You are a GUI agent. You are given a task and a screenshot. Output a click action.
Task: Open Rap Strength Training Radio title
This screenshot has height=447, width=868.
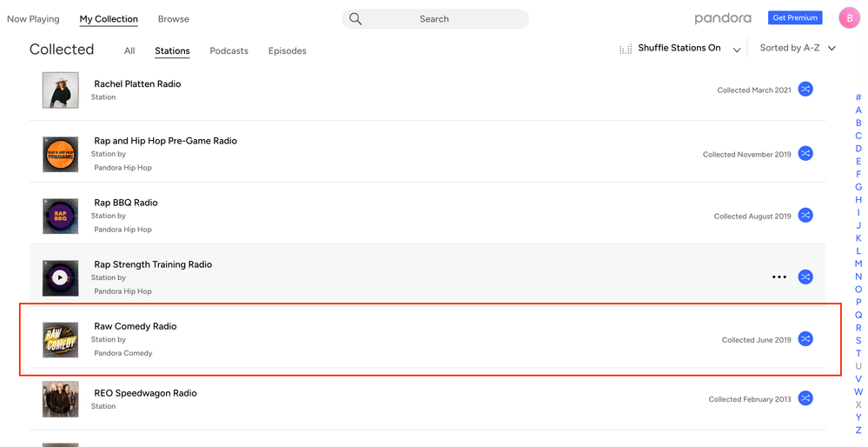(x=153, y=264)
